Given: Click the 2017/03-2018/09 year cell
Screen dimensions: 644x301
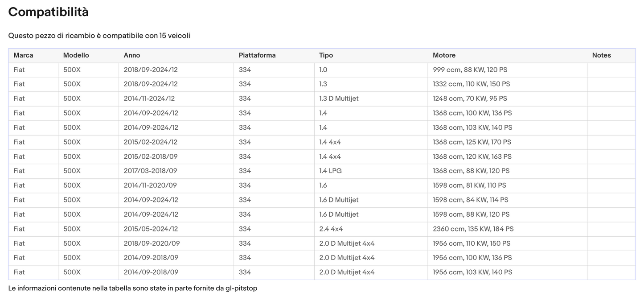Looking at the screenshot, I should tap(150, 171).
